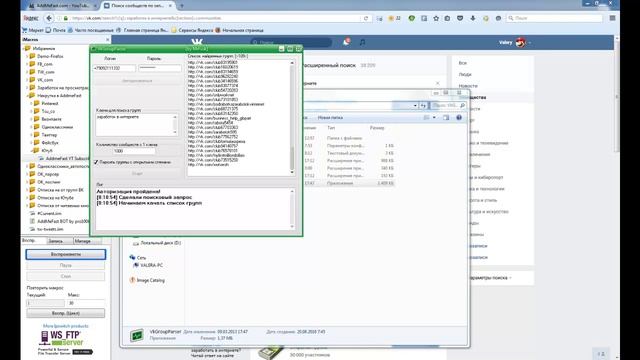Screen dimensions: 640x360
Task: Click the Воспроизвести play button in iMacros
Action: pos(66,254)
